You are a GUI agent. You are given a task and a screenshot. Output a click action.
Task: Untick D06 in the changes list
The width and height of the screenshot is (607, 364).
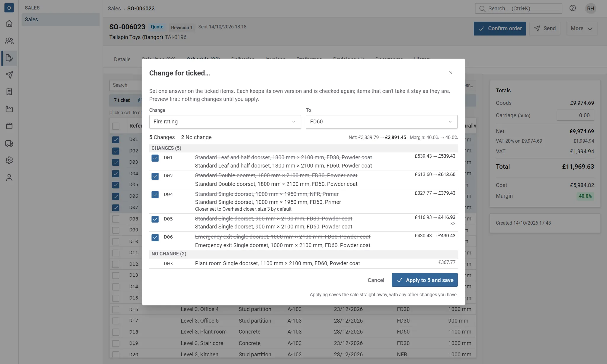click(155, 237)
